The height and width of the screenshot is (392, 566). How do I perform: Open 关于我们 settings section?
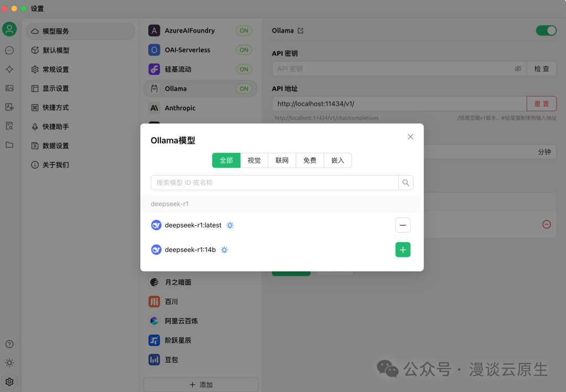coord(81,165)
